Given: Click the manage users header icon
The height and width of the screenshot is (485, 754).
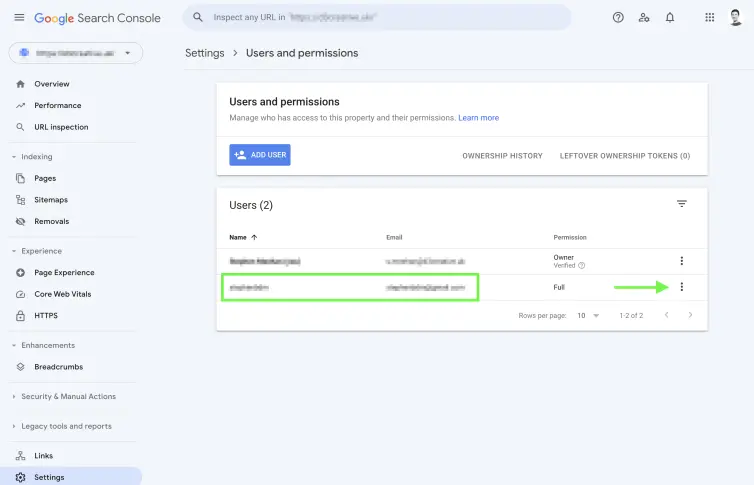Looking at the screenshot, I should point(644,18).
